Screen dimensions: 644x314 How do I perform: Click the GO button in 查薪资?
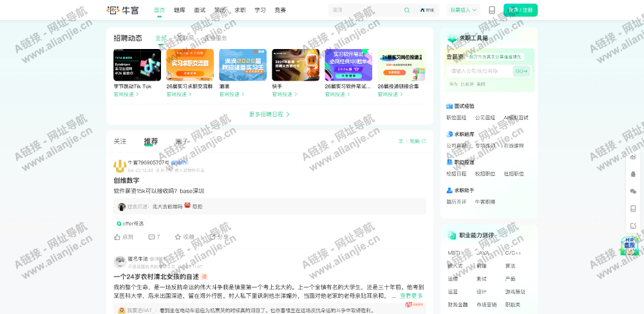[x=522, y=71]
